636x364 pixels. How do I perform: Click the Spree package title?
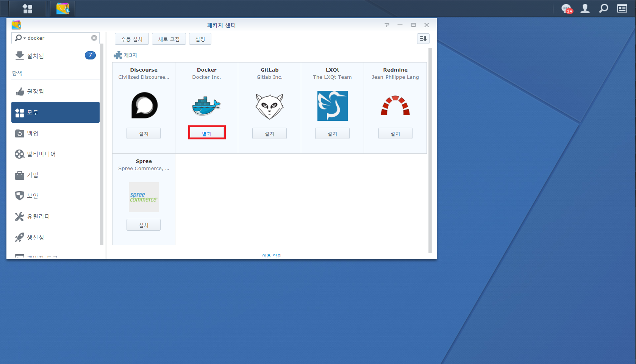pyautogui.click(x=144, y=161)
